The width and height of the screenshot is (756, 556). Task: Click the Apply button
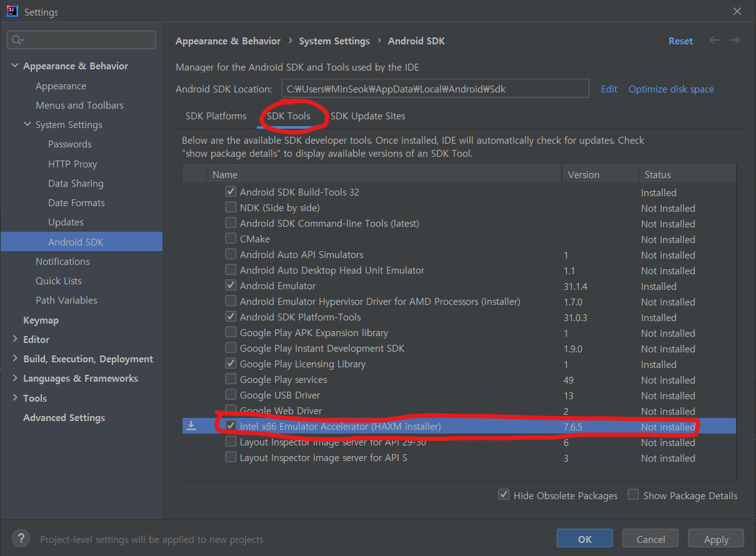(x=716, y=539)
